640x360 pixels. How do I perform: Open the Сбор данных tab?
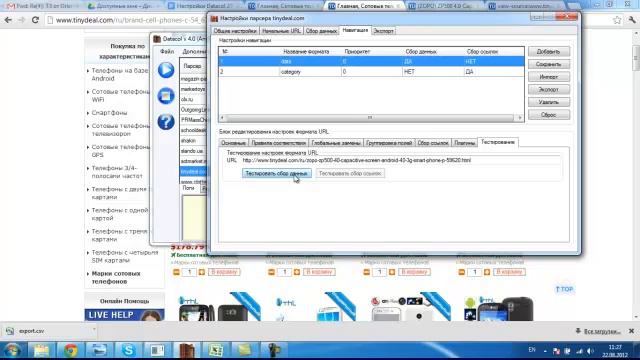tap(321, 31)
